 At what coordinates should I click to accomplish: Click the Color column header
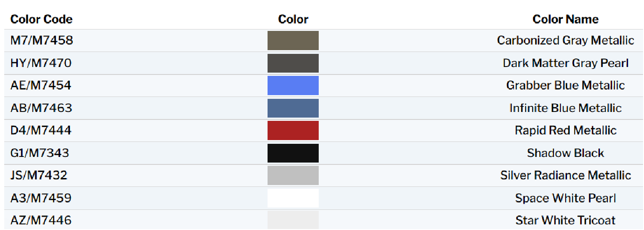coord(293,19)
